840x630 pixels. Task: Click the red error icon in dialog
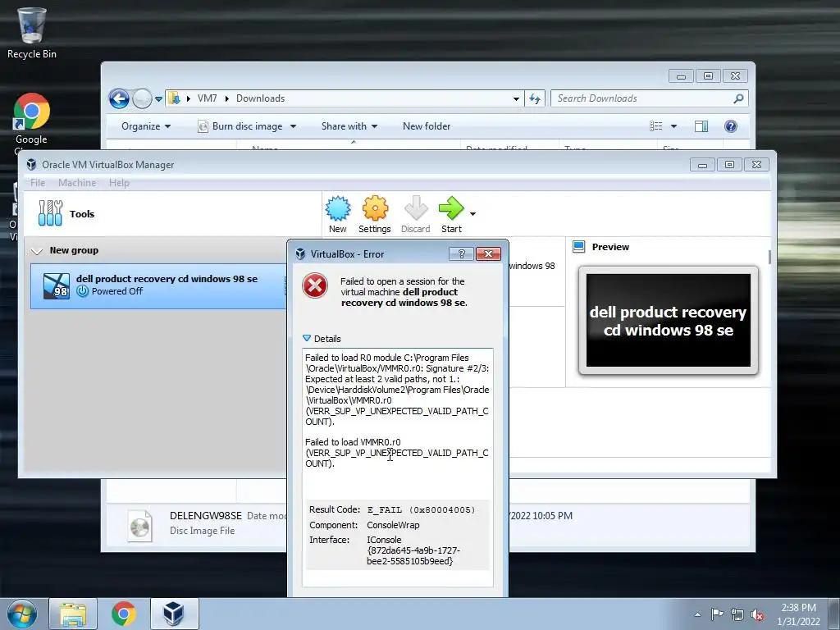click(x=314, y=285)
